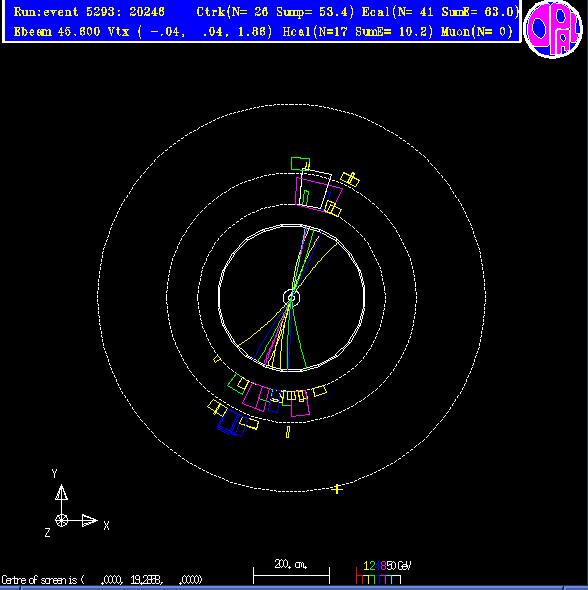Click the small yellow bar below the jets

click(x=288, y=432)
